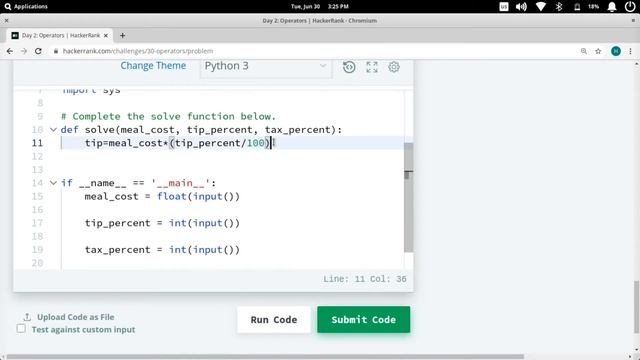Click the address bar URL
This screenshot has height=360, width=640.
pyautogui.click(x=138, y=51)
